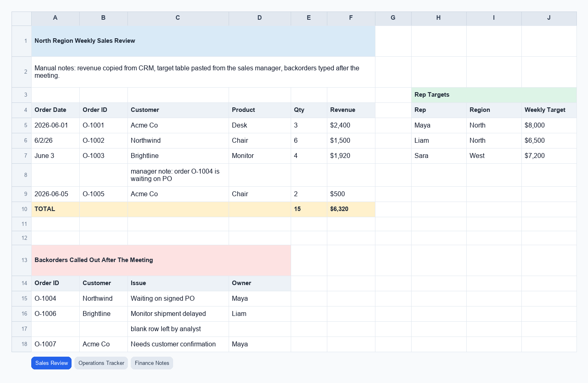Select the Order Date header cell

pos(56,110)
